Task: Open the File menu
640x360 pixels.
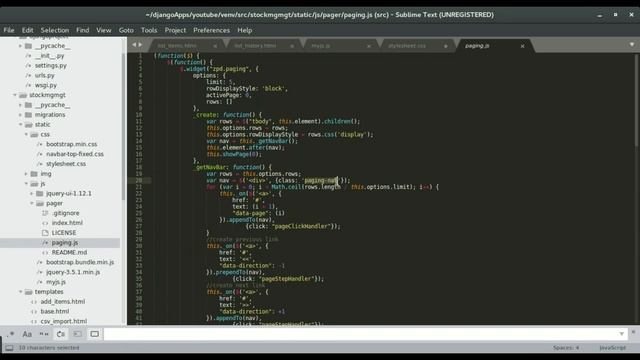Action: 9,30
